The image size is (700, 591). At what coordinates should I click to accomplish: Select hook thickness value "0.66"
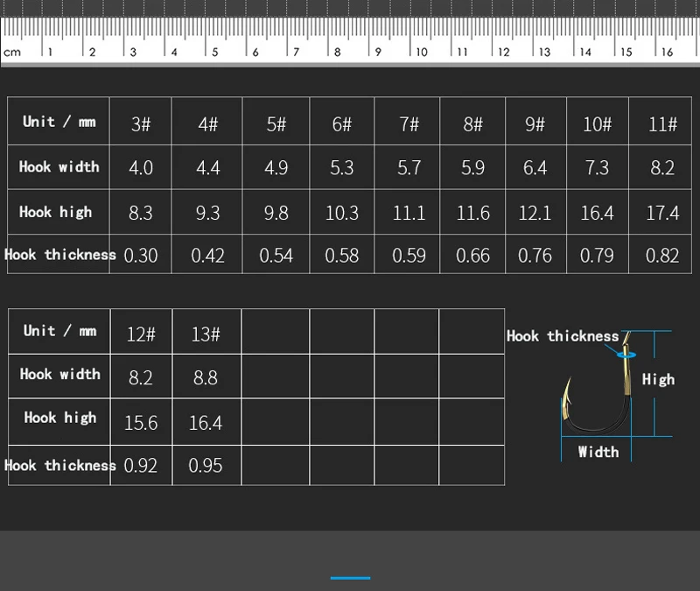coord(472,256)
